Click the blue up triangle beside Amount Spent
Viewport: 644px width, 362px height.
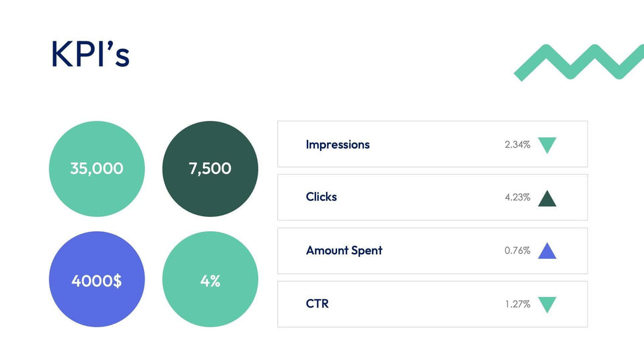(547, 252)
